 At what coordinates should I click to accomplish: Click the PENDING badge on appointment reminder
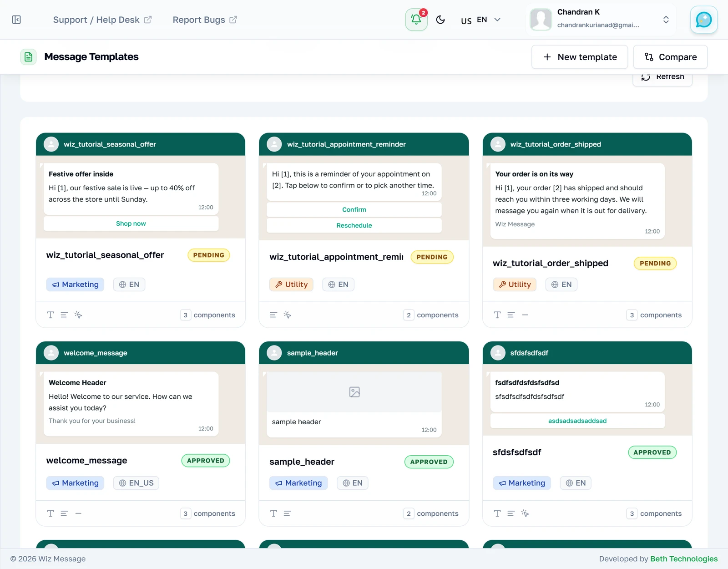pyautogui.click(x=432, y=257)
